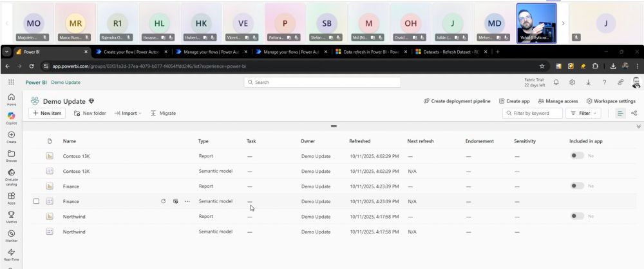Screen dimensions: 644x269
Task: Refresh the Finance semantic model now
Action: (x=164, y=201)
